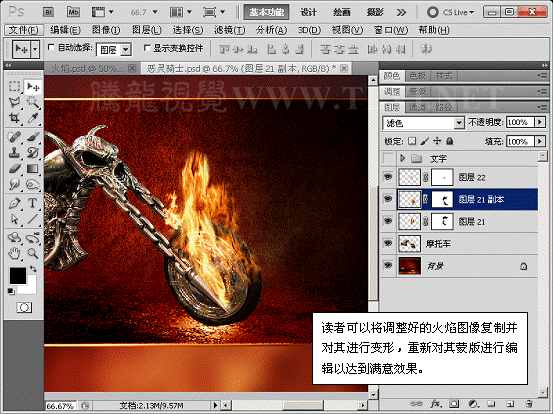Hide layer 图层 21 副本
This screenshot has height=414, width=553.
click(x=388, y=199)
